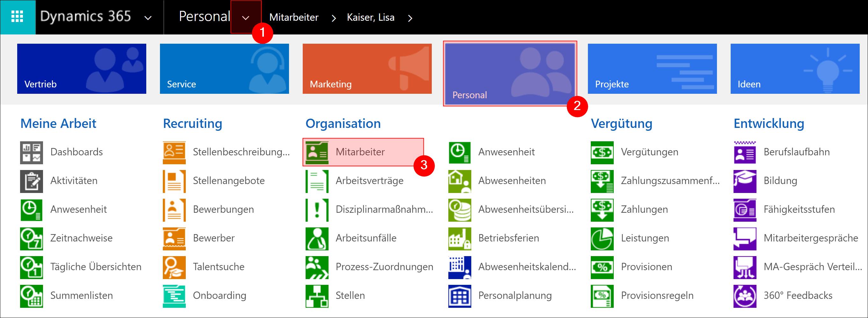Expand the chevron after Mitarbeiter breadcrumb
Image resolution: width=868 pixels, height=318 pixels.
pyautogui.click(x=334, y=18)
